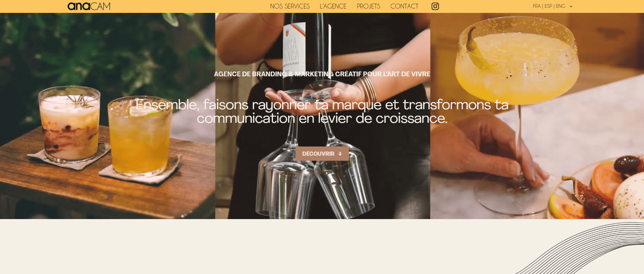This screenshot has height=274, width=644.
Task: Click the anaCAM logo
Action: (89, 6)
